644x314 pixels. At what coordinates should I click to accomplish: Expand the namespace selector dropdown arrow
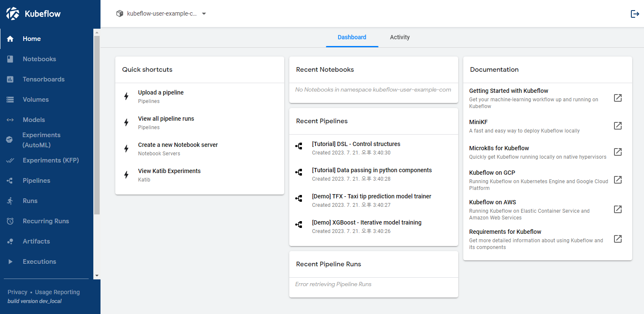pos(204,14)
